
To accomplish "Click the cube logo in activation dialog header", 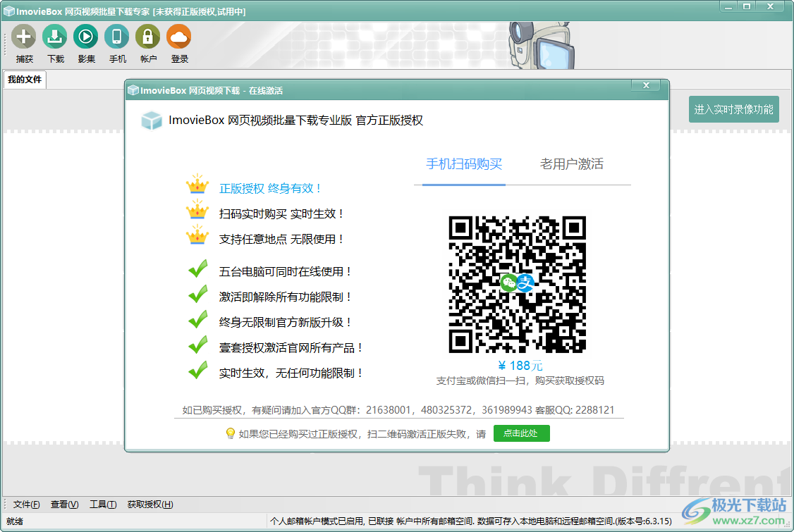I will click(152, 120).
